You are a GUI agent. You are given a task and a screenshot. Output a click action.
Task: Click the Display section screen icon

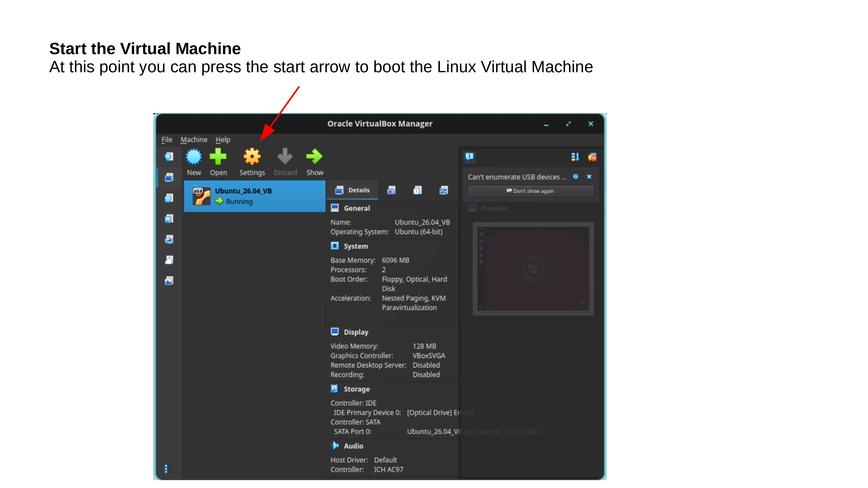click(x=335, y=332)
